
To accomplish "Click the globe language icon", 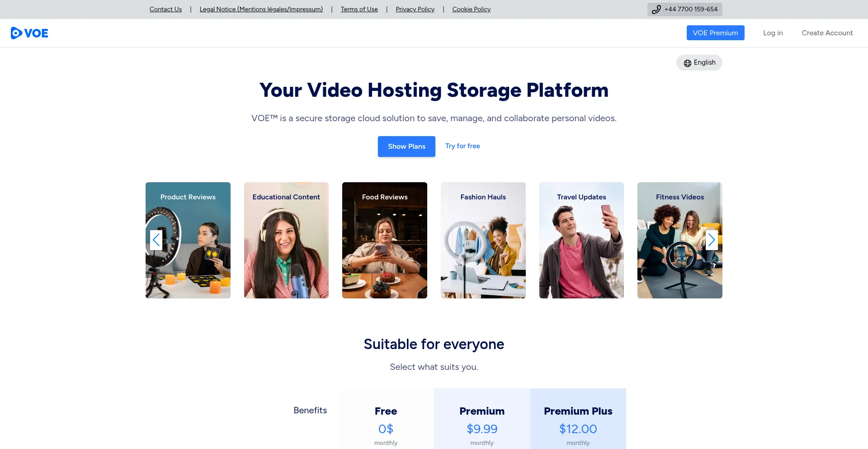I will pyautogui.click(x=687, y=63).
